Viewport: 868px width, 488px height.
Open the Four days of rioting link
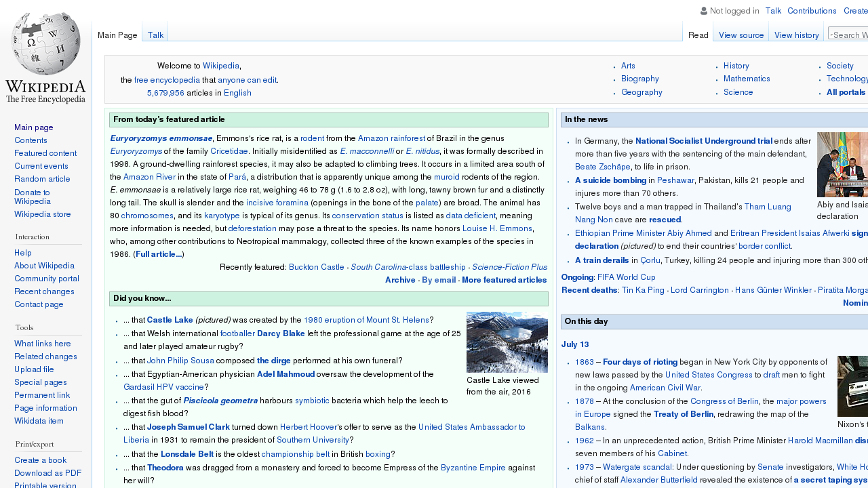click(640, 362)
